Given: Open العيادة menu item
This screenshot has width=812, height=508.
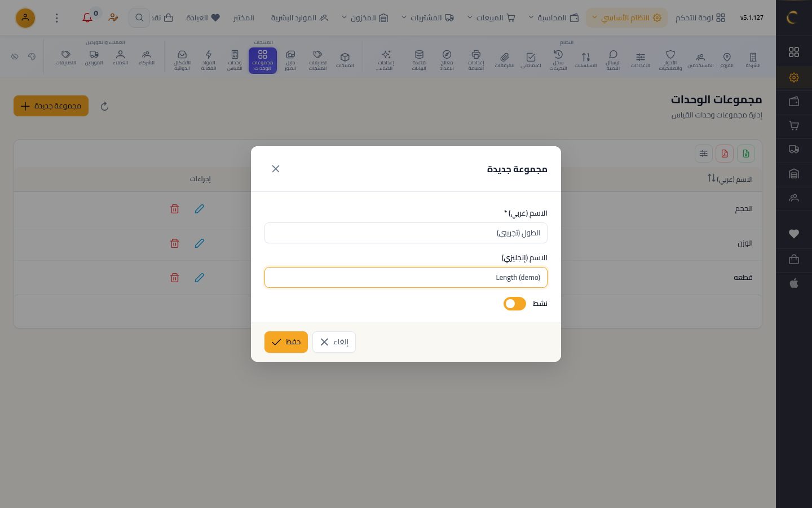Looking at the screenshot, I should click(x=203, y=18).
